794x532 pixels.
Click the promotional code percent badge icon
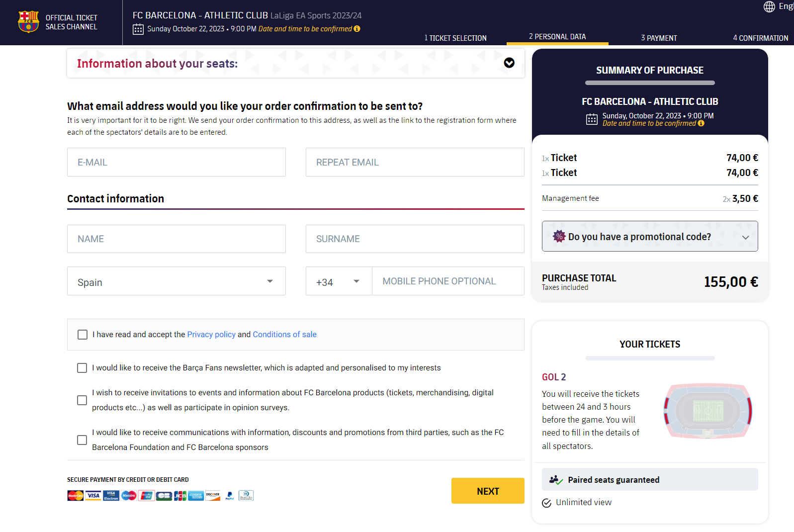[559, 236]
